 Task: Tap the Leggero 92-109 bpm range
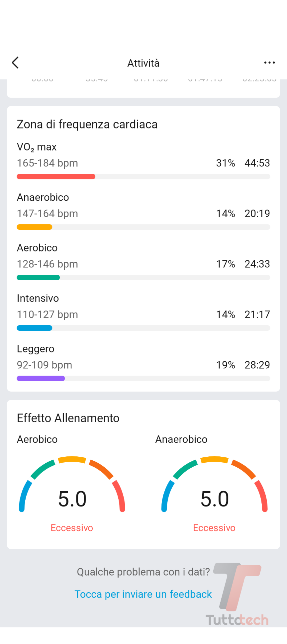click(45, 365)
